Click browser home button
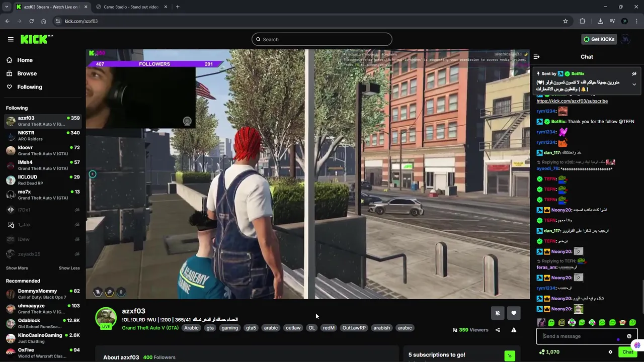 [x=43, y=21]
